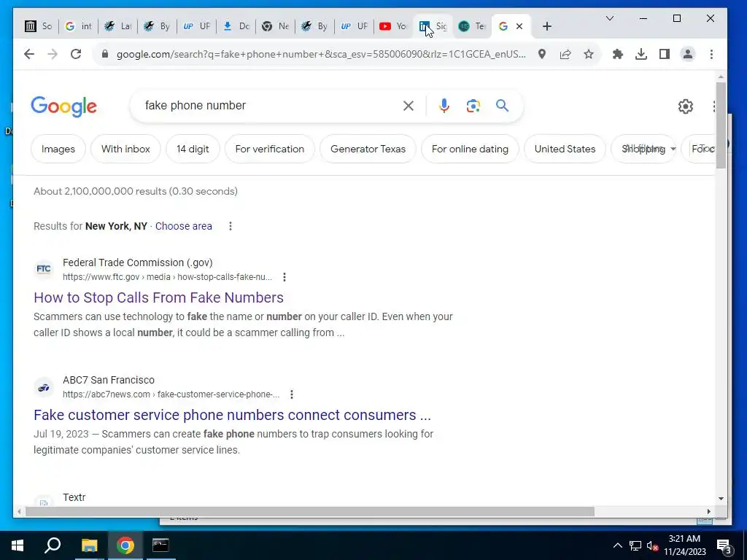Image resolution: width=747 pixels, height=560 pixels.
Task: Open the command prompt taskbar icon
Action: pos(160,545)
